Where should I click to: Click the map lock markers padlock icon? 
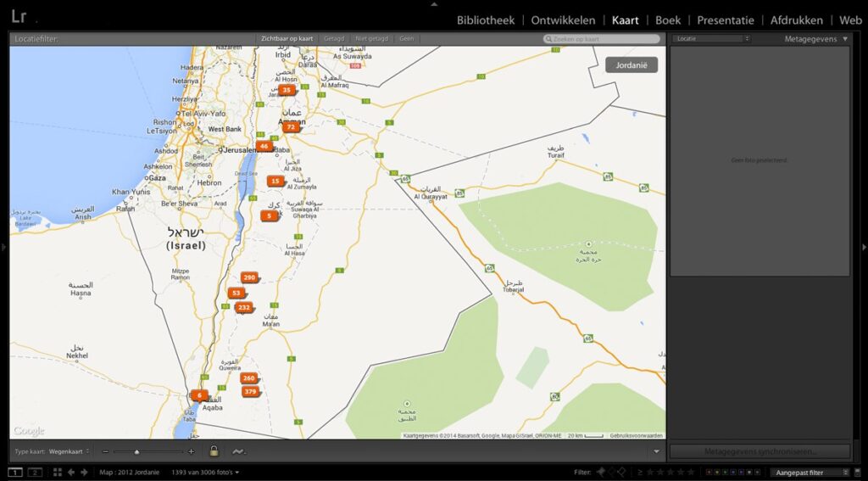214,451
